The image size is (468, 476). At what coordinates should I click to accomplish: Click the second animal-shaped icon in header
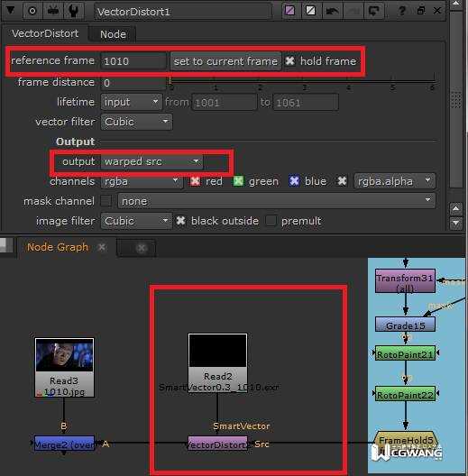point(53,11)
